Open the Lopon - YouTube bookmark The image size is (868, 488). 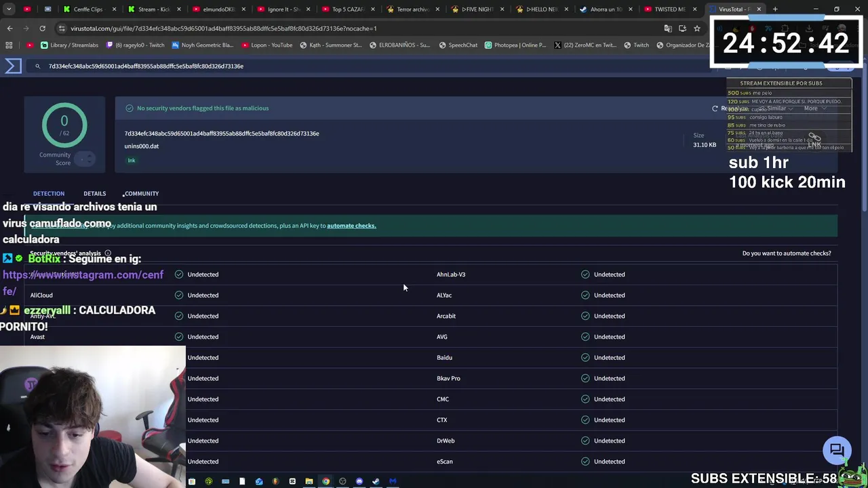click(267, 45)
